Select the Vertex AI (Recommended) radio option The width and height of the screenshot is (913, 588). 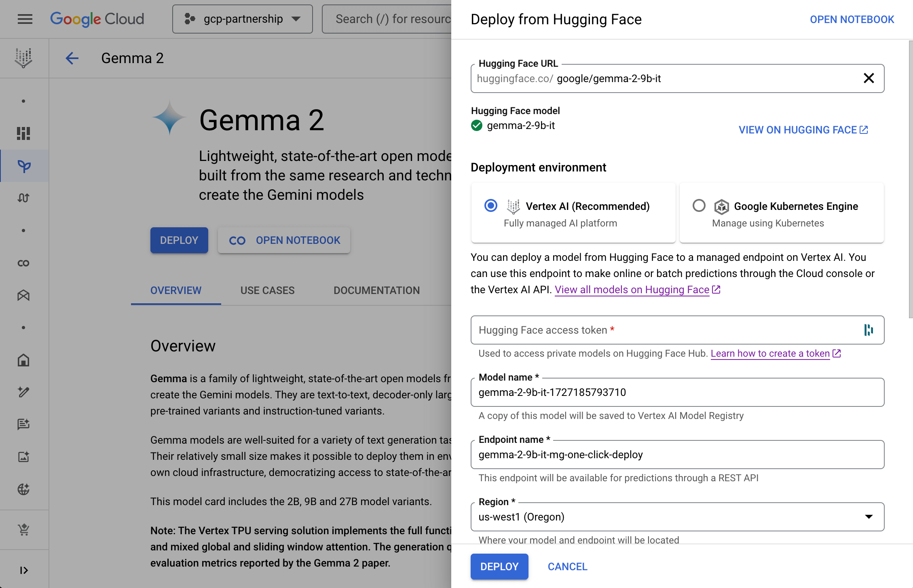491,206
